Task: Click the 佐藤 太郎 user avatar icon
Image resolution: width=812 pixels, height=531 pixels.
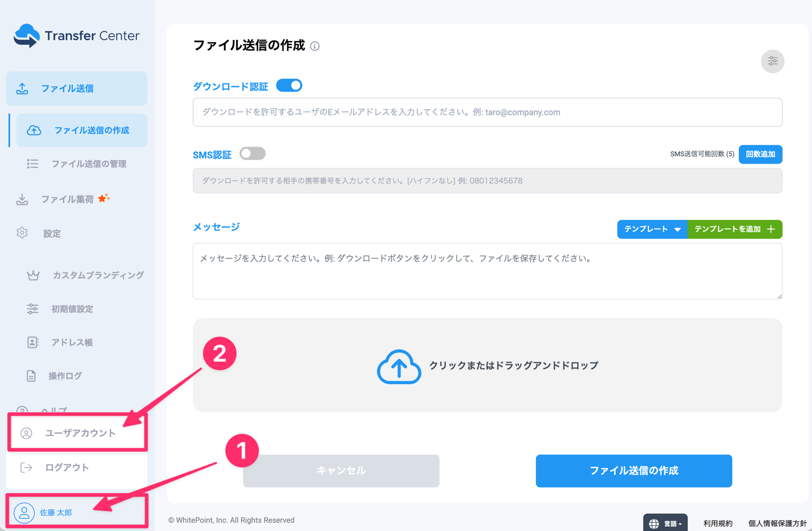Action: point(24,513)
